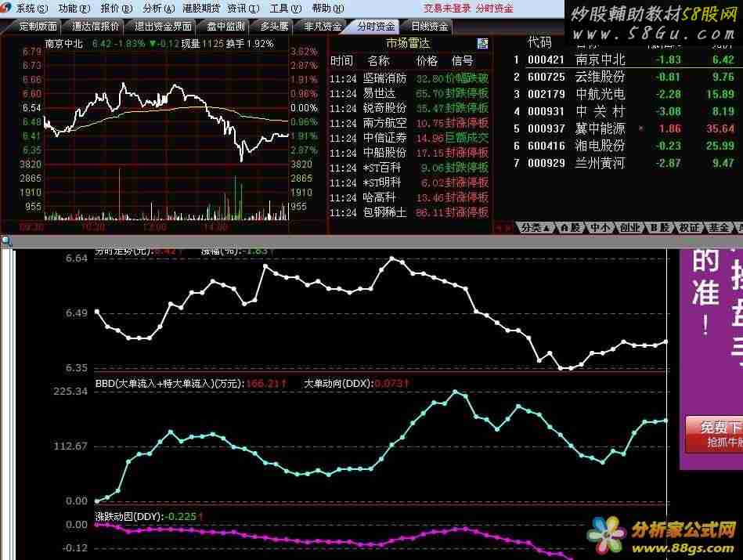743x560 pixels.
Task: Select the 创业 market tab
Action: [629, 228]
